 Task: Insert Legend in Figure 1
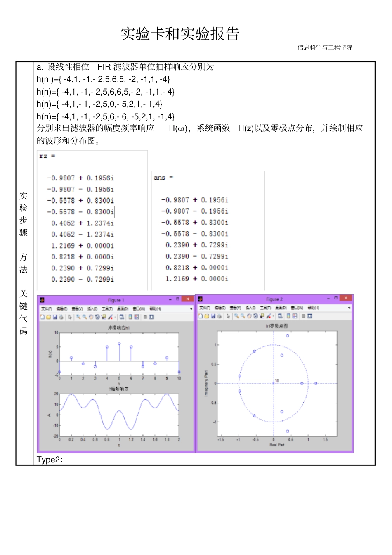[137, 317]
